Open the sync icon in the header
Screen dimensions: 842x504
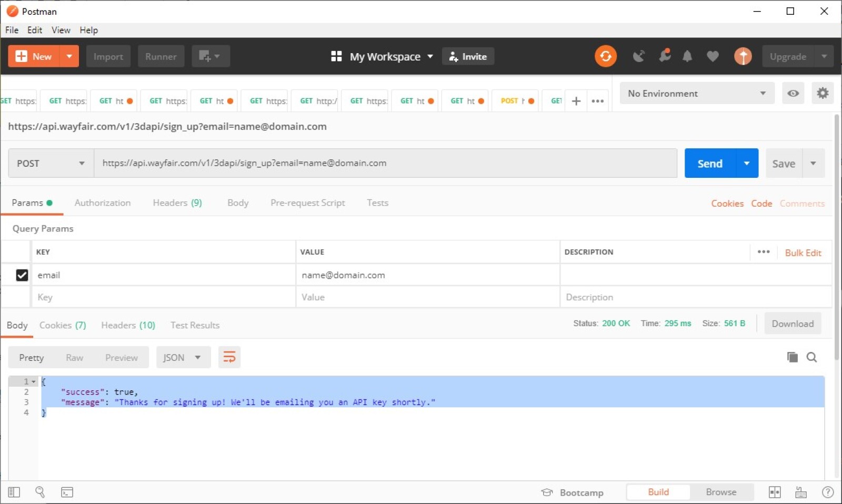coord(606,56)
